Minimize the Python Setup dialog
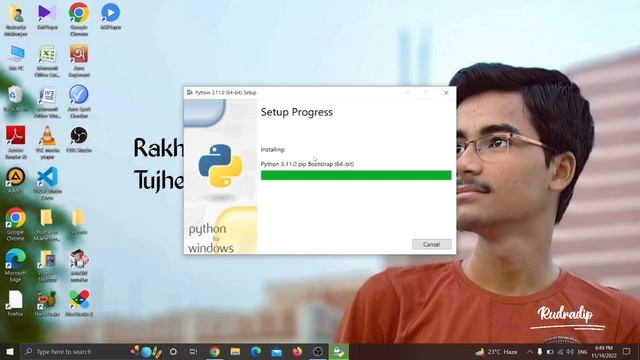Image resolution: width=640 pixels, height=360 pixels. [408, 93]
